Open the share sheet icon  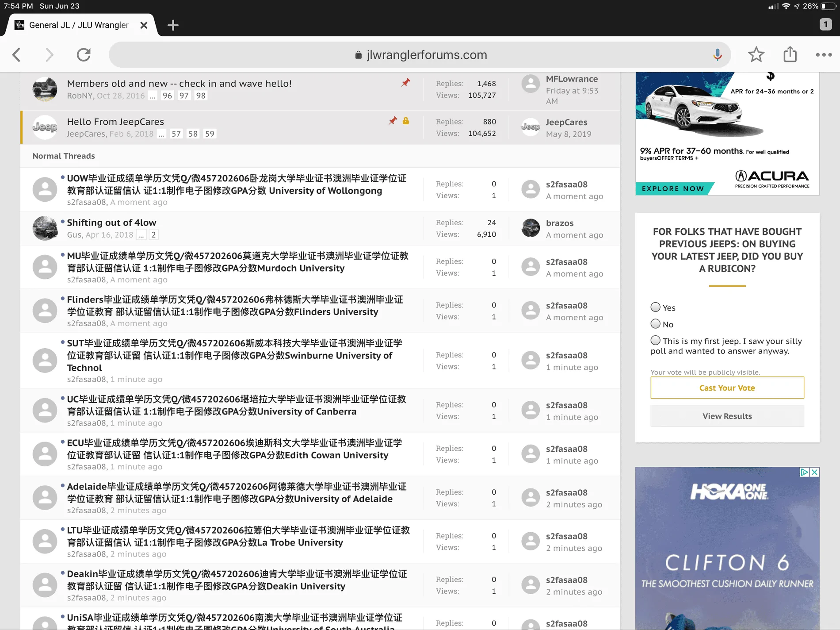790,54
